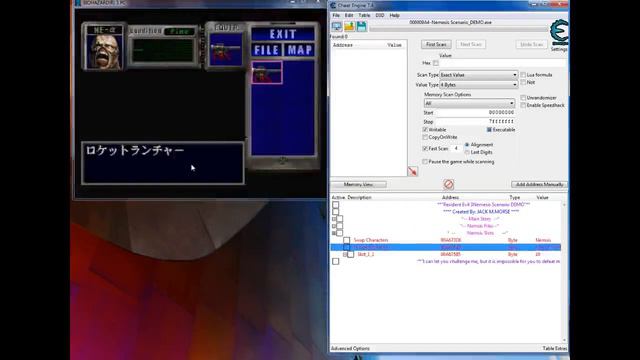This screenshot has height=360, width=640.
Task: Activate the challenge quote row checkbox
Action: point(336,261)
